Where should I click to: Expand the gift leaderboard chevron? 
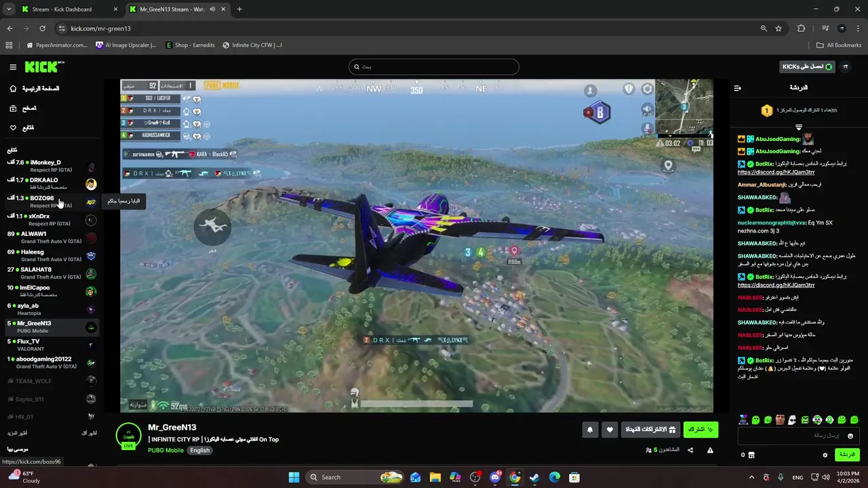tap(799, 127)
